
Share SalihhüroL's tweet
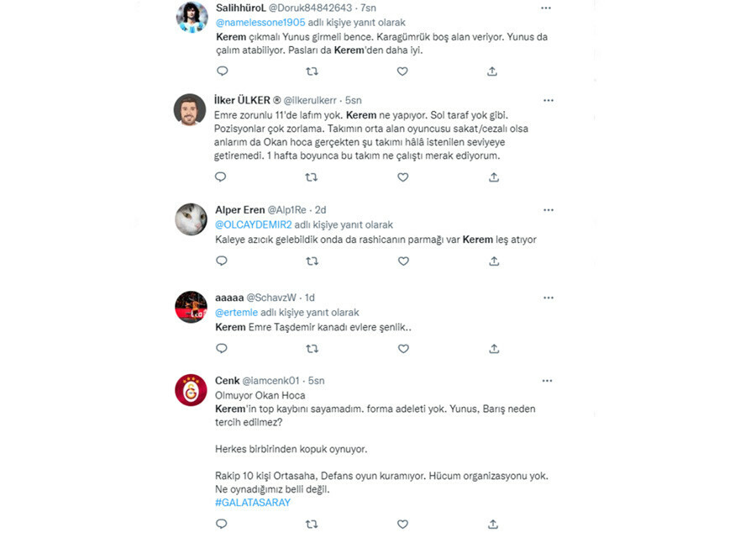(492, 71)
